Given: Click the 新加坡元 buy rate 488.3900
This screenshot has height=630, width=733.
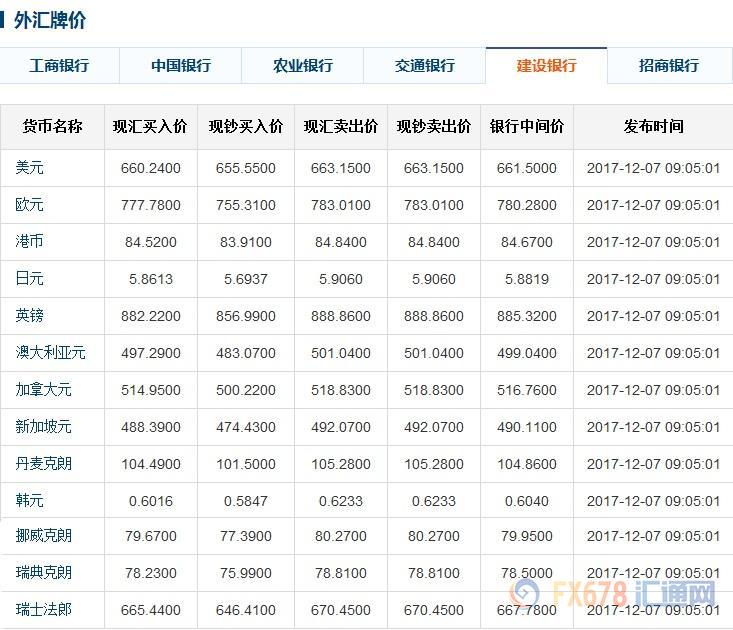Looking at the screenshot, I should point(151,427).
